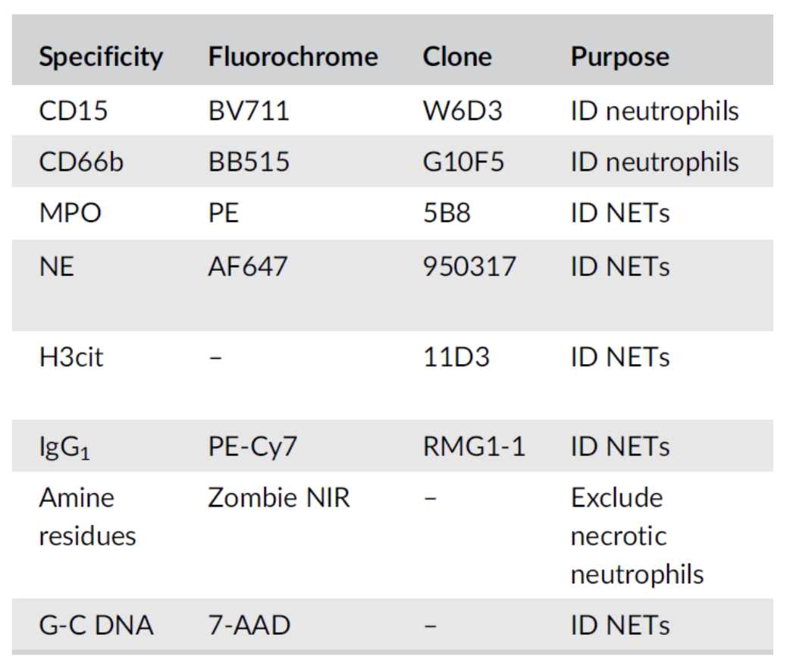Select the CD15 specificity cell
The width and height of the screenshot is (790, 672).
coord(73,111)
